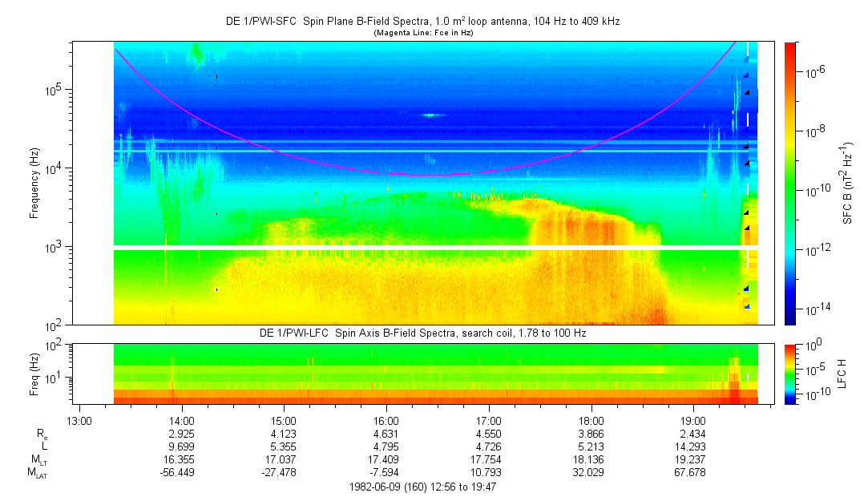Viewport: 868px width, 497px height.
Task: Select the MLAT row label
Action: pyautogui.click(x=36, y=473)
